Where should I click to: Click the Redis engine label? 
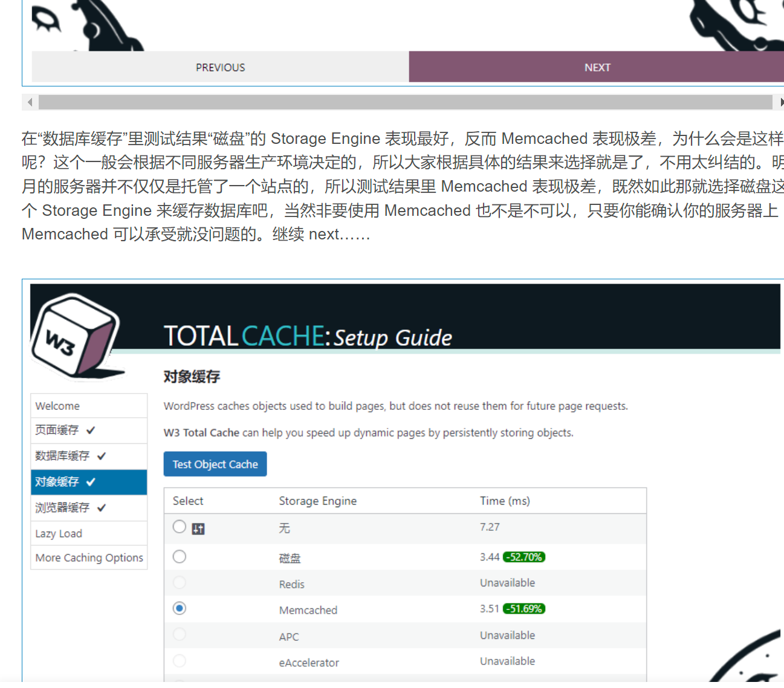click(x=291, y=584)
